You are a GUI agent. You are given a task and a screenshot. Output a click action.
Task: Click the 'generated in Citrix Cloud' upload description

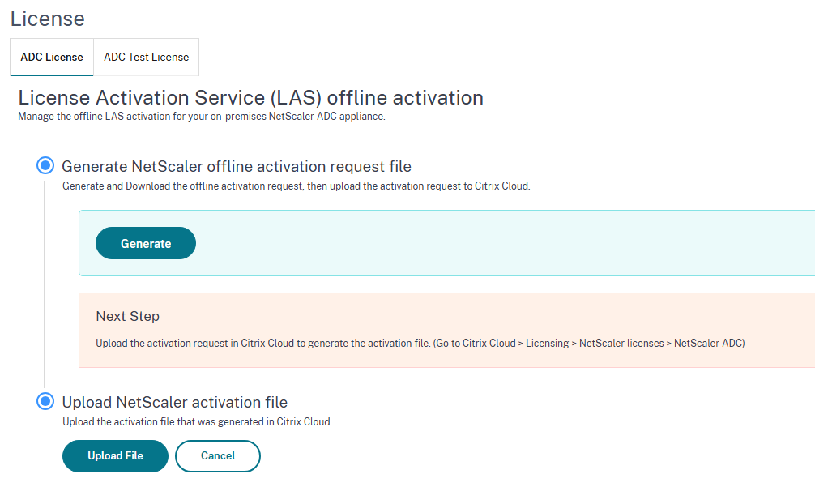198,421
